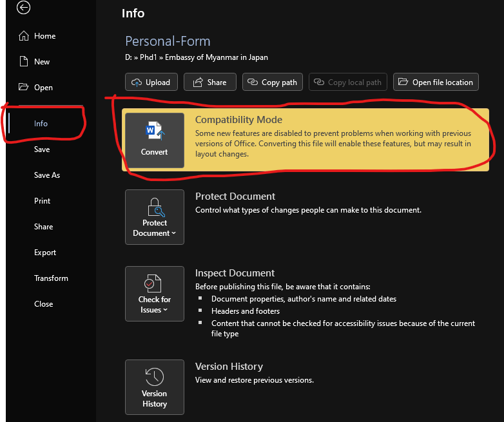Image resolution: width=504 pixels, height=422 pixels.
Task: Click 'View and restore previous versions' text
Action: pyautogui.click(x=255, y=380)
